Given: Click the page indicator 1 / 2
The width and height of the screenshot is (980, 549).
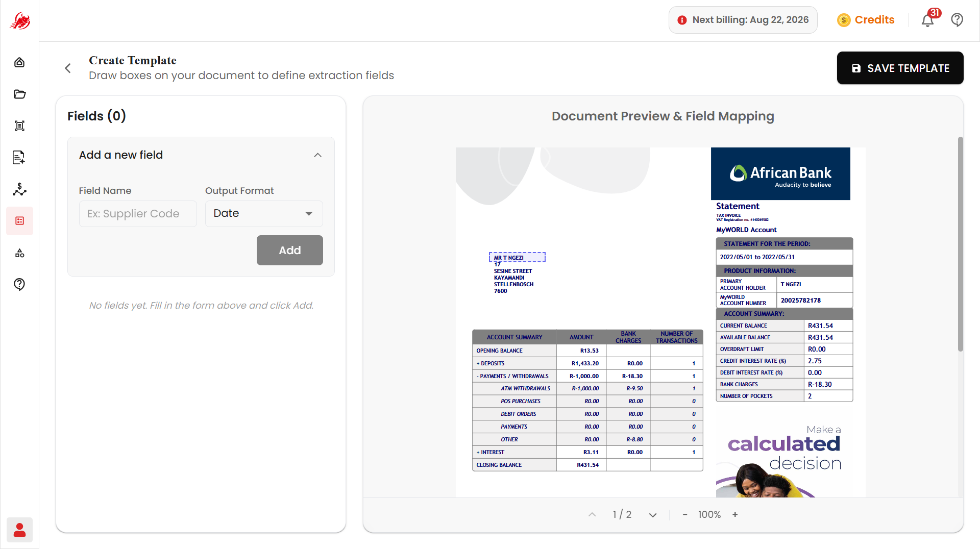Looking at the screenshot, I should click(x=622, y=514).
